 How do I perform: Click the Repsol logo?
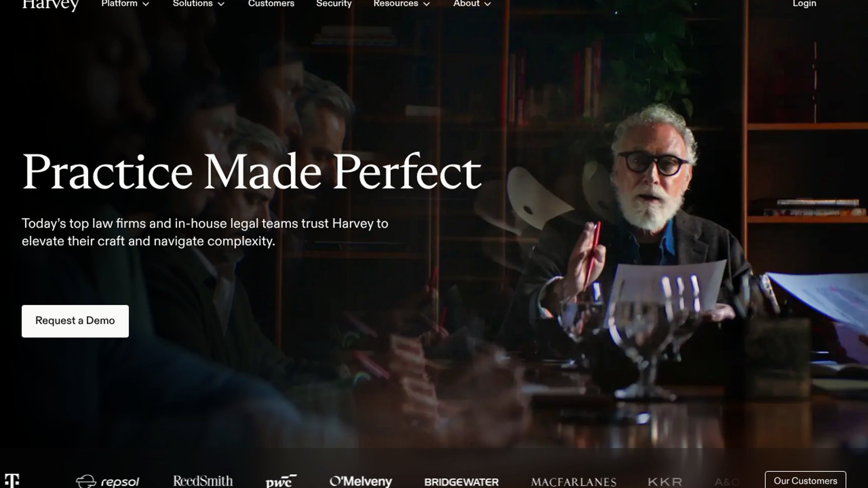(x=108, y=482)
